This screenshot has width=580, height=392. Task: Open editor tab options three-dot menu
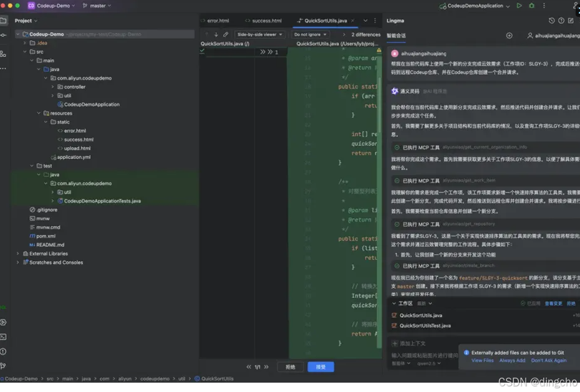pyautogui.click(x=375, y=21)
